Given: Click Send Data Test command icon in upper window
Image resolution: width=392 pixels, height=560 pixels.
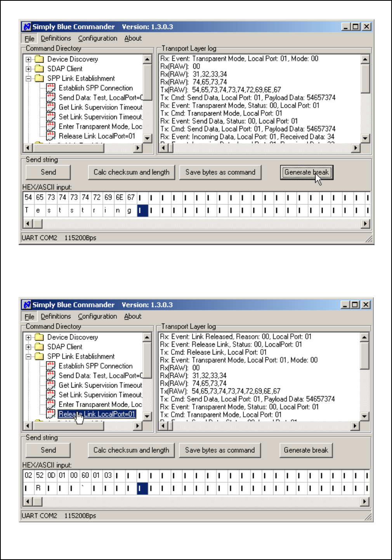Looking at the screenshot, I should [x=50, y=97].
